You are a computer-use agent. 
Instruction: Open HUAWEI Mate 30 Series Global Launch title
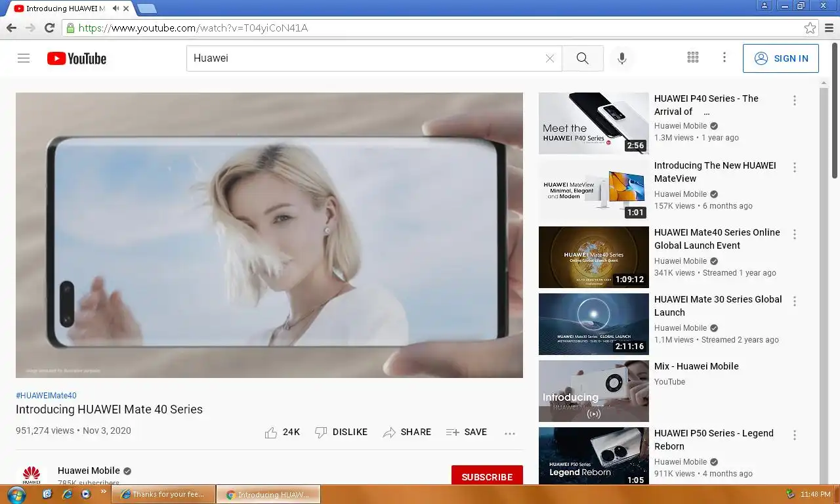coord(718,306)
